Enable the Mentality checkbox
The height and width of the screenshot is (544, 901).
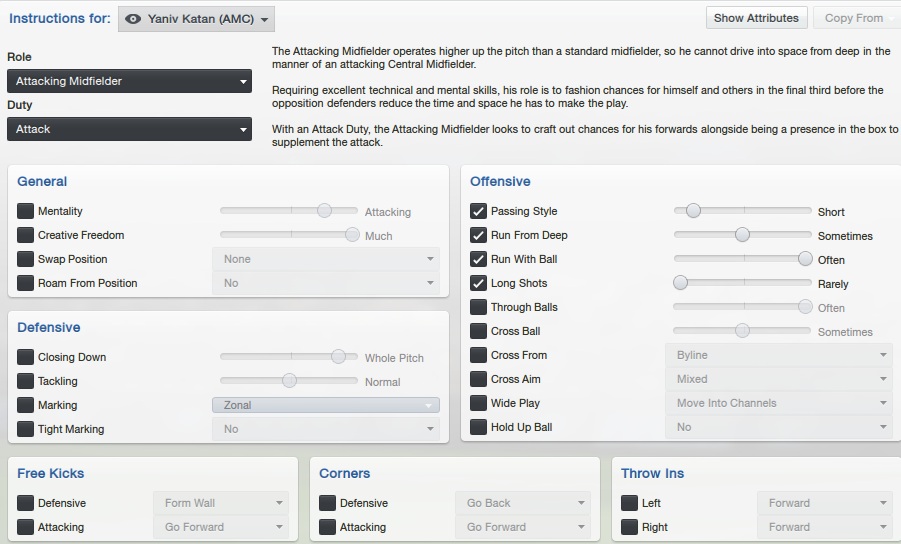26,211
